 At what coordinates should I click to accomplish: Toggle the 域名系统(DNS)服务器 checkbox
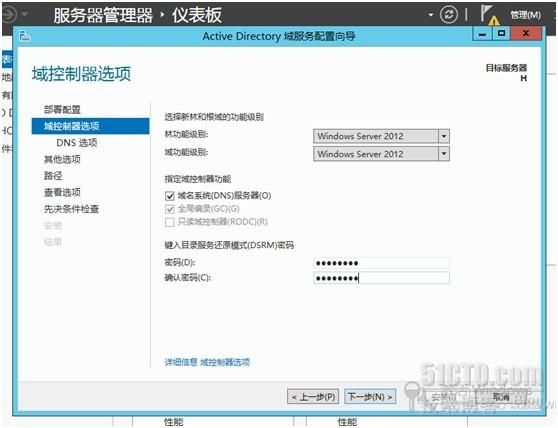tap(170, 196)
